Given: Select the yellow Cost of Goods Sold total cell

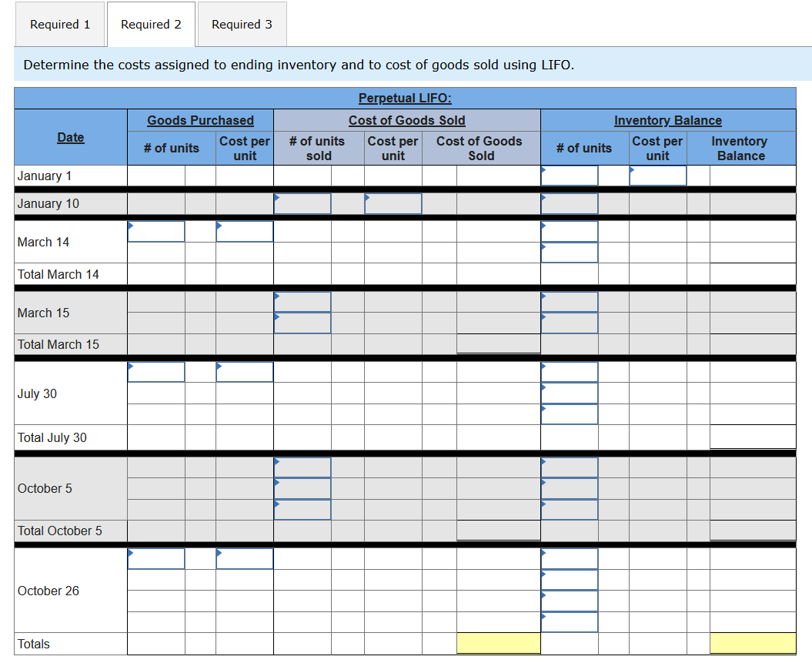Looking at the screenshot, I should click(498, 641).
